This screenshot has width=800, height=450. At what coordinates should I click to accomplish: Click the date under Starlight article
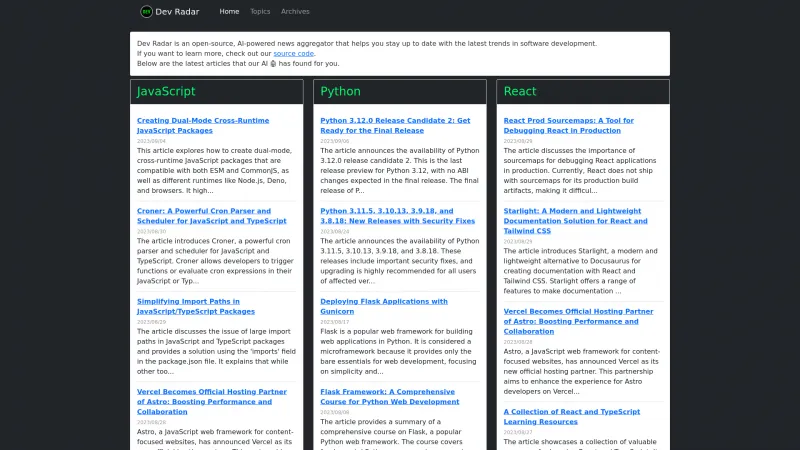[518, 241]
